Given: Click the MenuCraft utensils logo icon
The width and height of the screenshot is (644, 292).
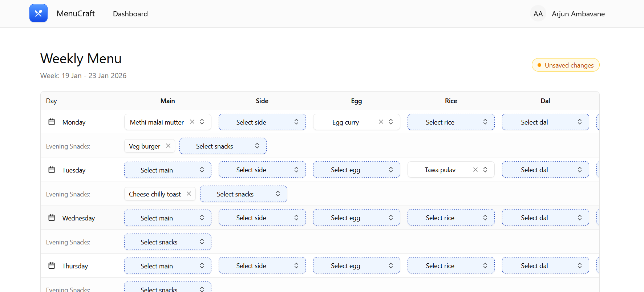Looking at the screenshot, I should (39, 13).
